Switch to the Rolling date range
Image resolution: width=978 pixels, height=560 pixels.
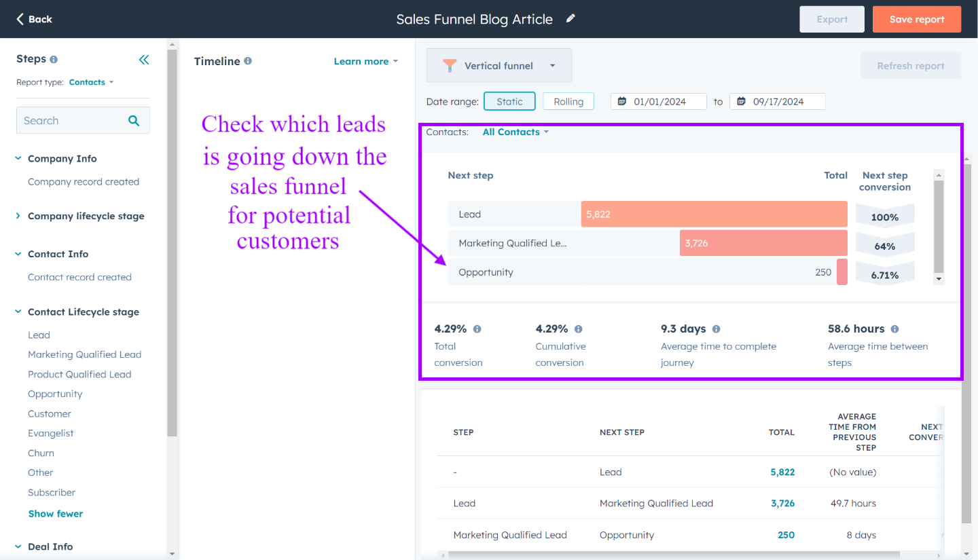[568, 101]
